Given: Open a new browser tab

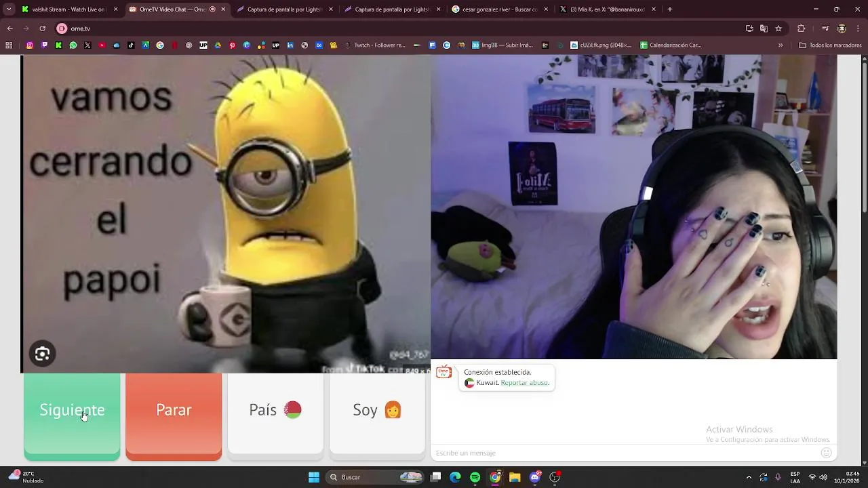Looking at the screenshot, I should click(x=670, y=9).
